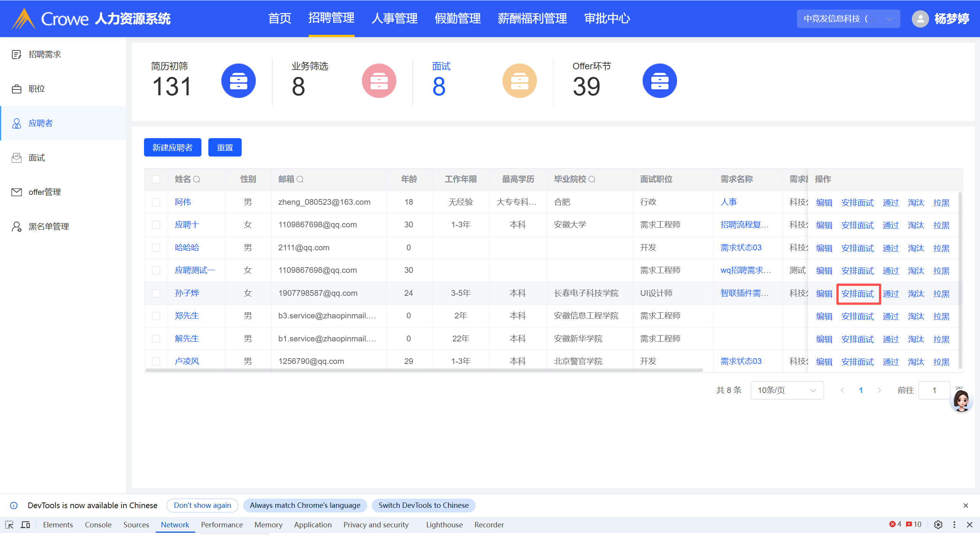Open DevTools settings gear icon

point(938,525)
